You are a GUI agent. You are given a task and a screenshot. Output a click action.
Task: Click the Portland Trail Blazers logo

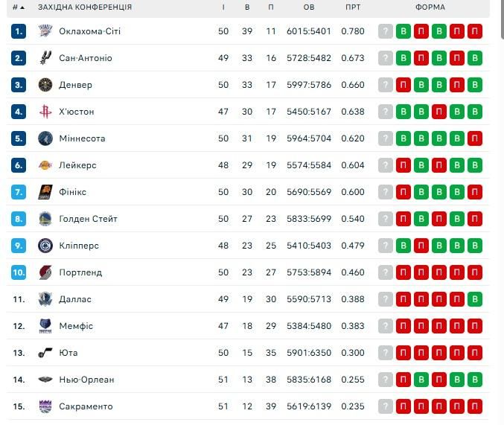pyautogui.click(x=45, y=272)
